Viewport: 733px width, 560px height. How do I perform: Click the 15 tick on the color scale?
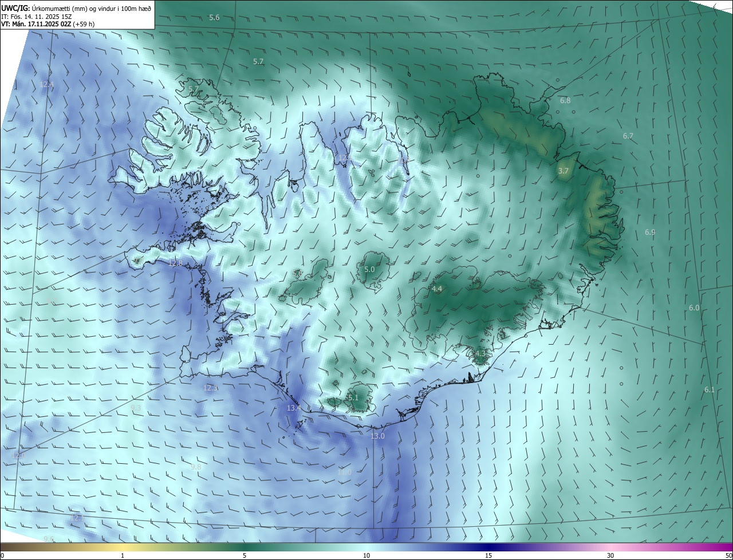[x=488, y=555]
